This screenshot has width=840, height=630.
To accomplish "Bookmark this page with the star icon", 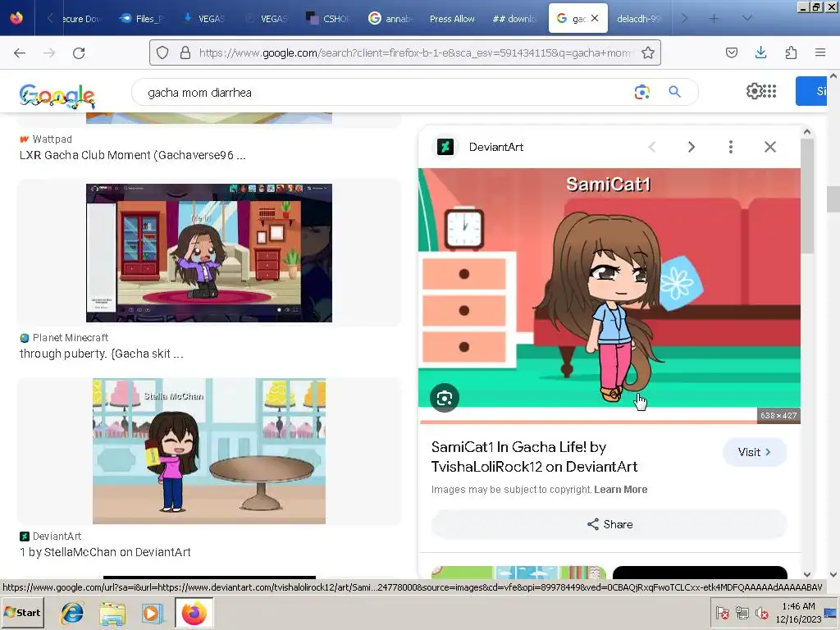I will 648,52.
